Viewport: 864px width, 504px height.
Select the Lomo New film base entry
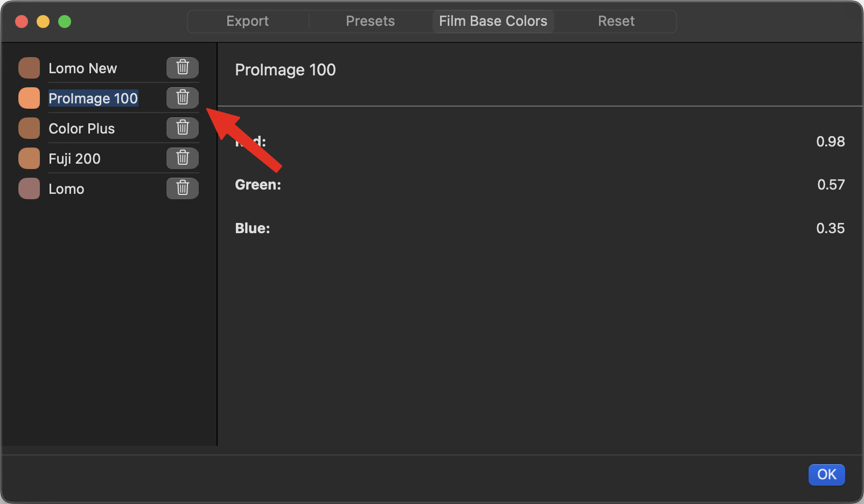coord(82,68)
